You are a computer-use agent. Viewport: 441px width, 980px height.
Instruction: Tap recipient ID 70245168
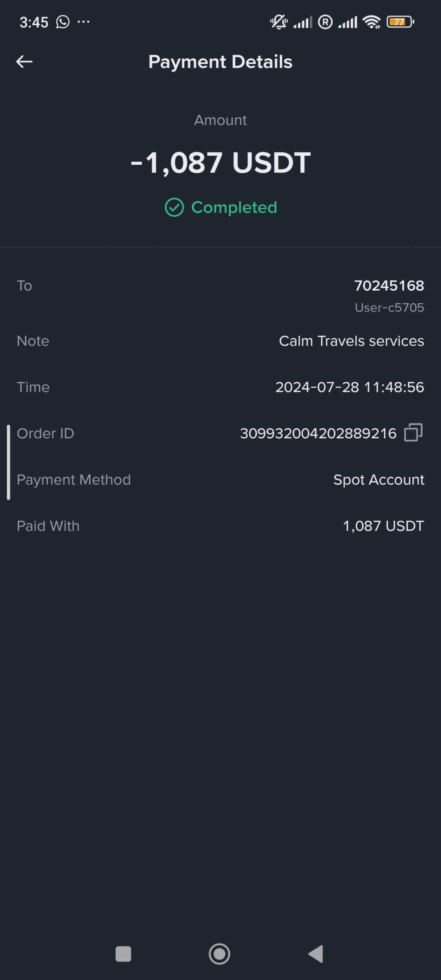(x=389, y=286)
